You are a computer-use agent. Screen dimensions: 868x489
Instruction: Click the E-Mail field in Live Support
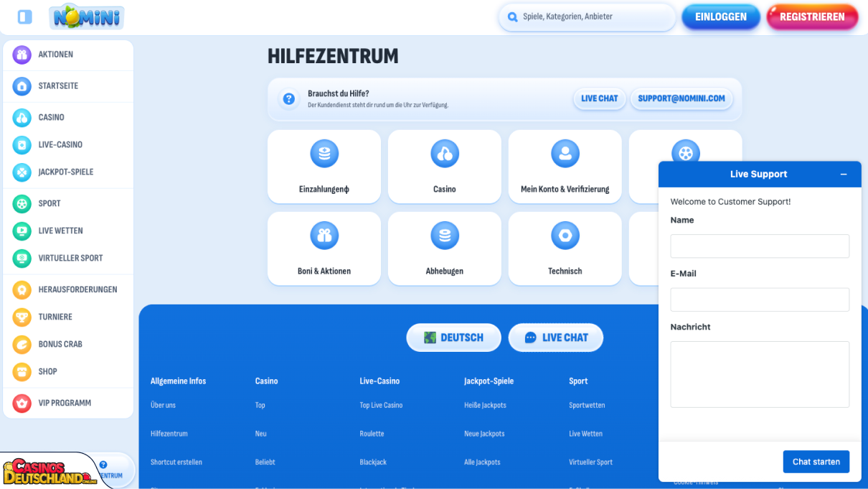point(760,299)
